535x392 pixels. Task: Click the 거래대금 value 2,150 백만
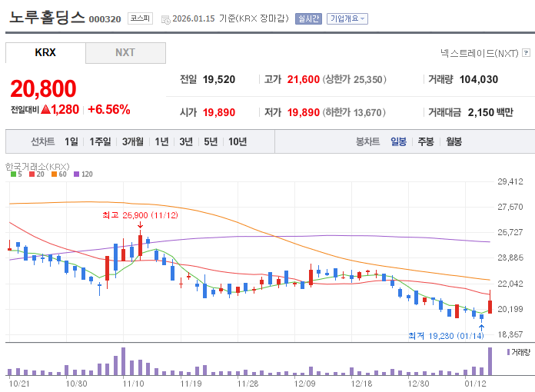[x=490, y=112]
